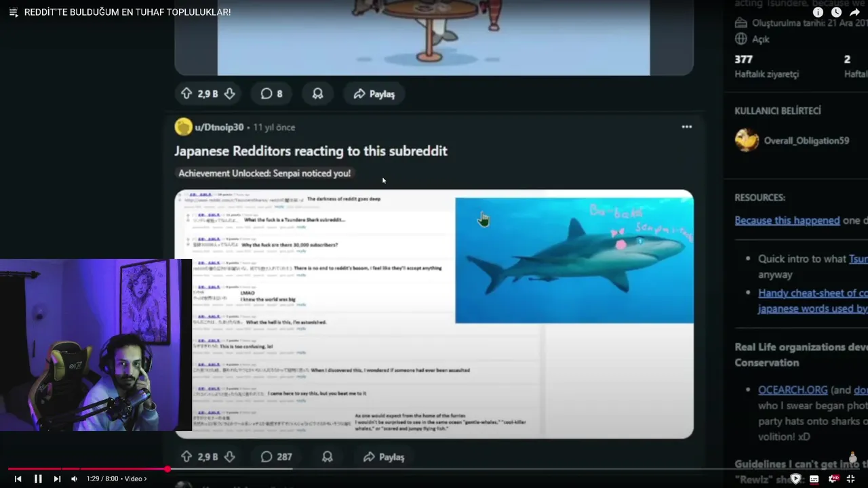
Task: Open the 'Video' chapter label chevron
Action: click(x=135, y=479)
